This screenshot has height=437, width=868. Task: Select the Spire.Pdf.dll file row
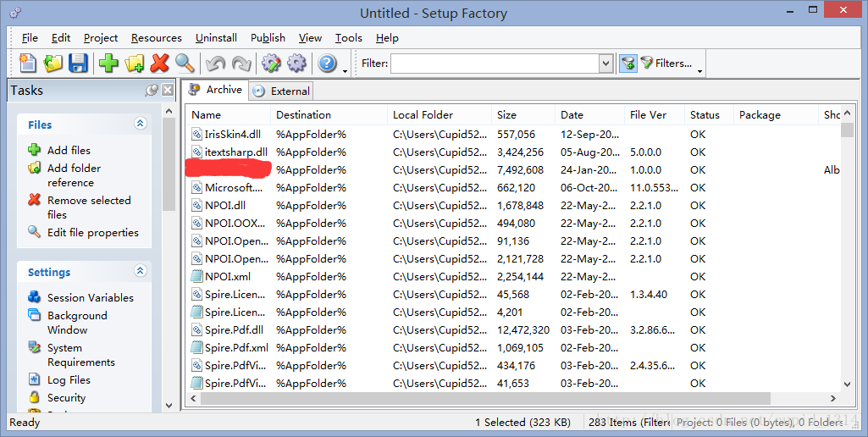coord(512,330)
